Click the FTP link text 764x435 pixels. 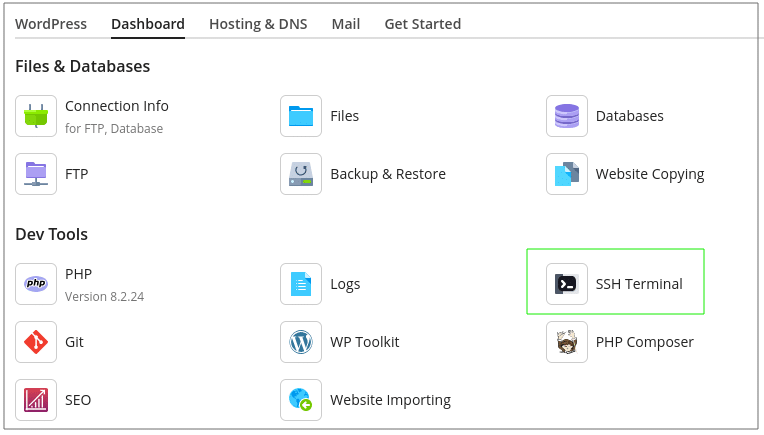click(76, 174)
